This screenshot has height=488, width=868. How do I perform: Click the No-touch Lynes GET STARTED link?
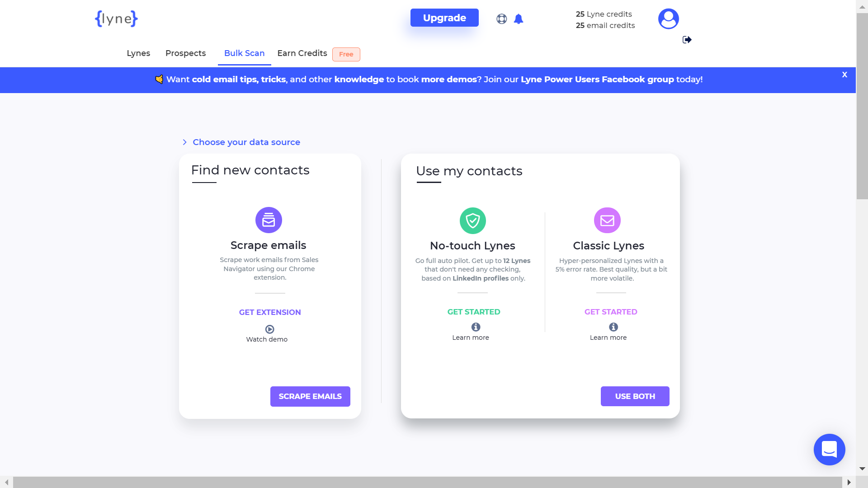pos(474,312)
